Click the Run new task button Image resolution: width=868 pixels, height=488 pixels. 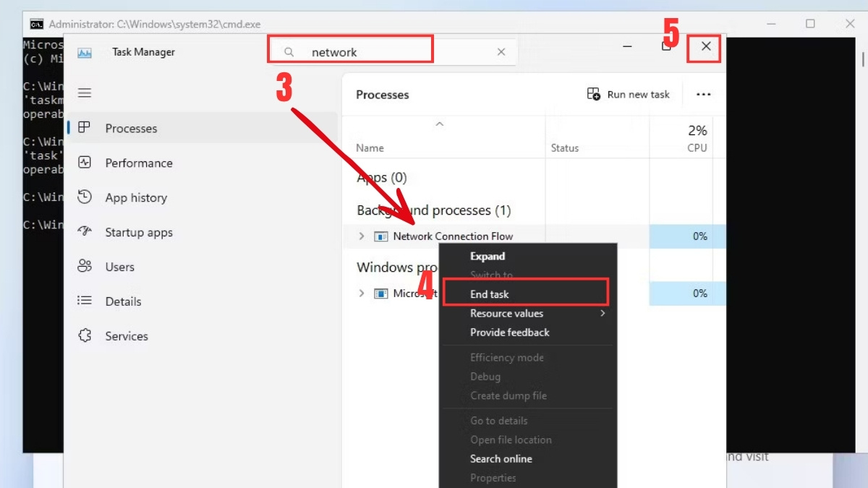(x=629, y=94)
